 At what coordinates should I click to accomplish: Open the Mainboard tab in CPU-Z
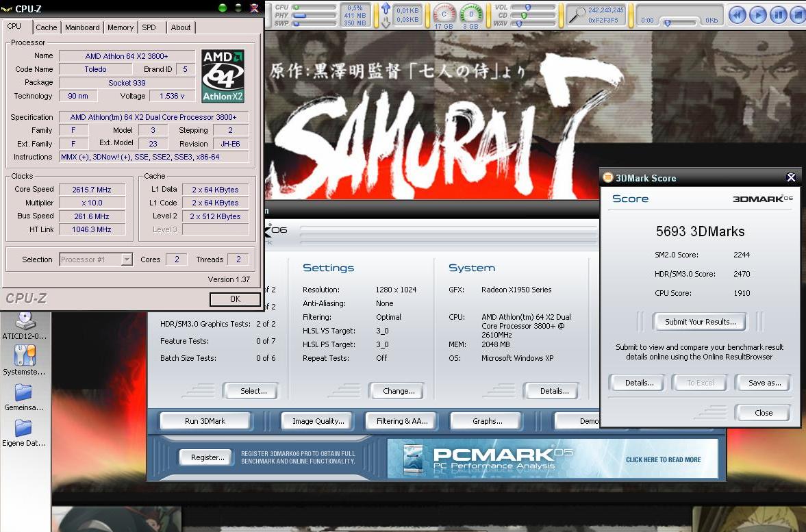82,27
